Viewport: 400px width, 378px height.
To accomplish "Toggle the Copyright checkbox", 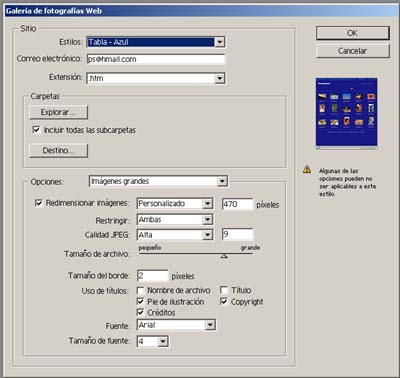I will click(224, 302).
